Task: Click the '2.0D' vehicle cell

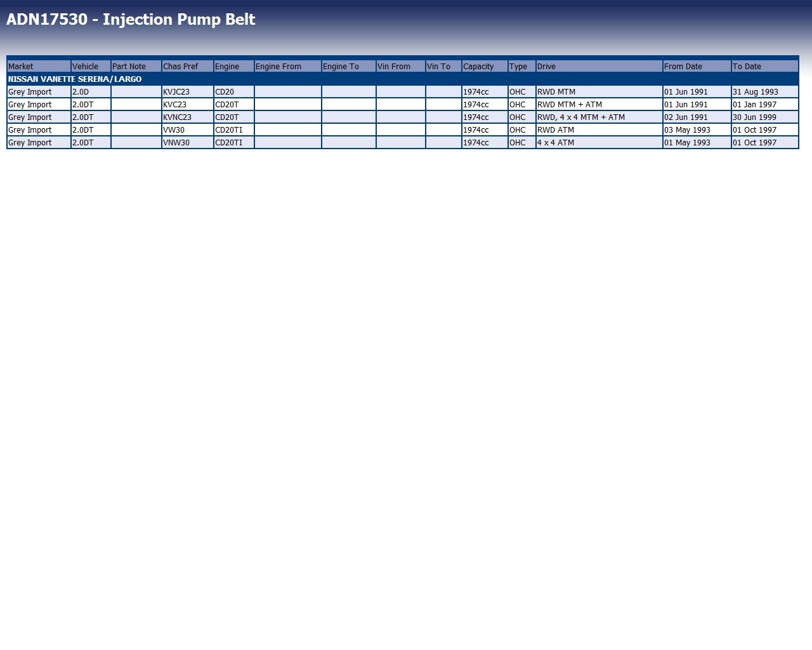Action: 91,91
